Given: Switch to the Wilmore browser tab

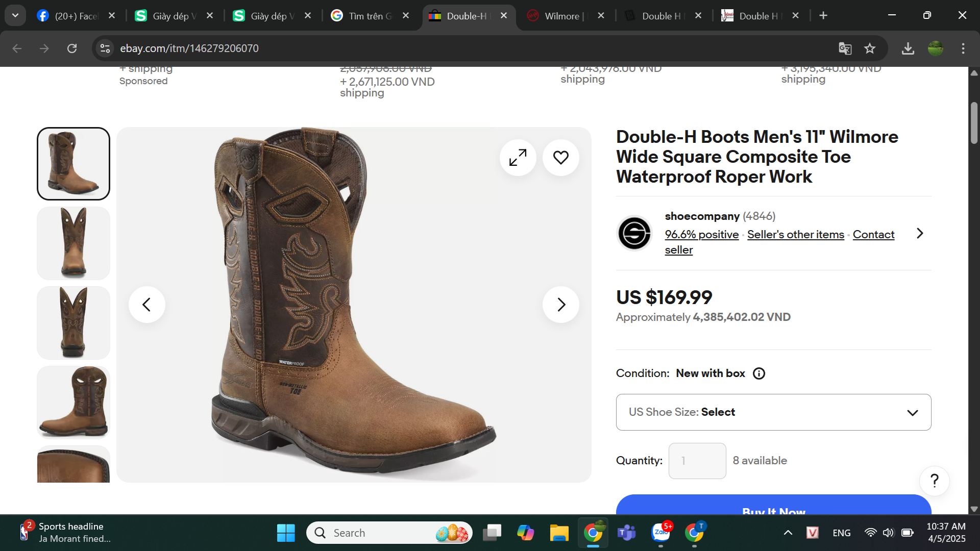Looking at the screenshot, I should pyautogui.click(x=561, y=16).
